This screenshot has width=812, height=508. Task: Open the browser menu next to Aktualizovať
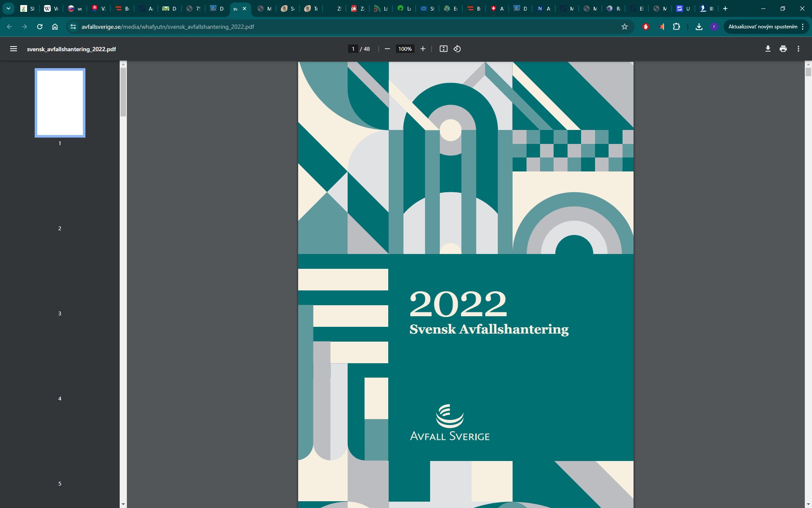pyautogui.click(x=803, y=27)
